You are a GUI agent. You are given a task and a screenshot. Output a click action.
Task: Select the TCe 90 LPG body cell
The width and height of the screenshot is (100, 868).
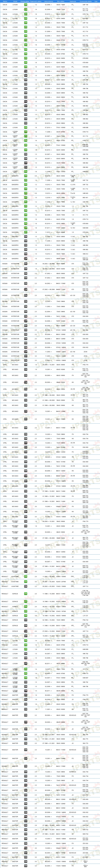tap(73, 176)
